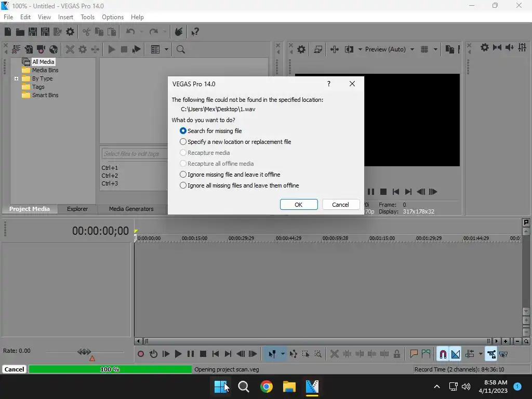Open the Redo history dropdown arrow

[165, 32]
